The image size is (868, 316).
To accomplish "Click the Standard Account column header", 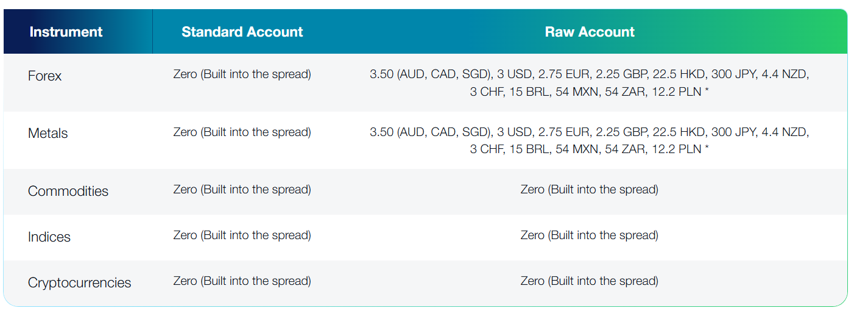I will (242, 32).
